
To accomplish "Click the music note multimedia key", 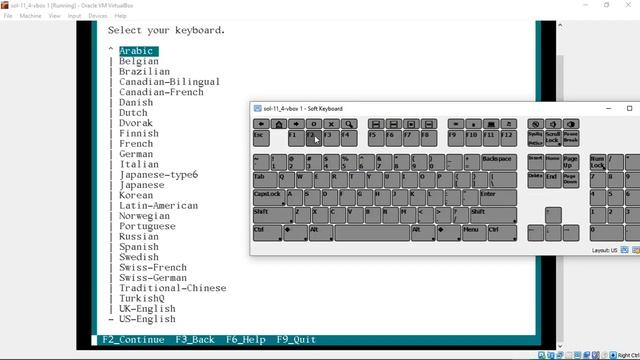I will 509,124.
